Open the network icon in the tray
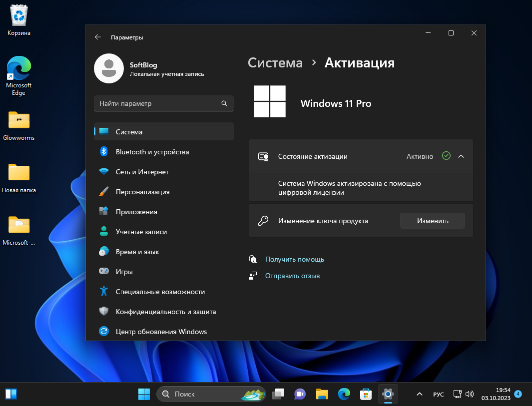Image resolution: width=532 pixels, height=406 pixels. coord(458,394)
